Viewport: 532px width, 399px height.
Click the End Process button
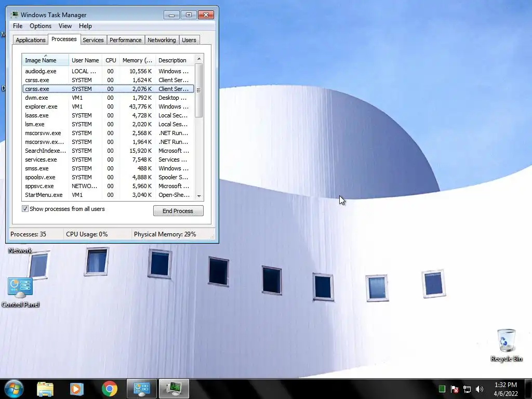(178, 211)
